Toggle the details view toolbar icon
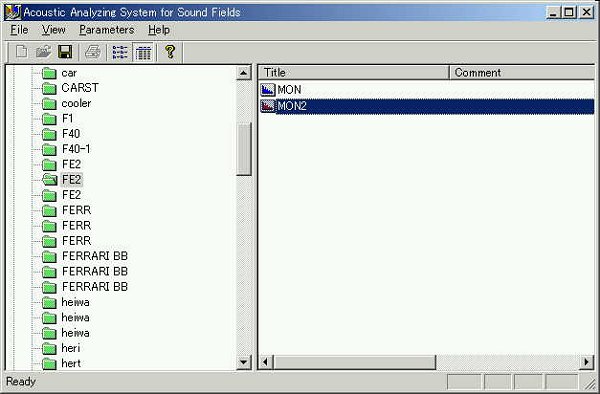Viewport: 600px width, 394px height. tap(143, 52)
